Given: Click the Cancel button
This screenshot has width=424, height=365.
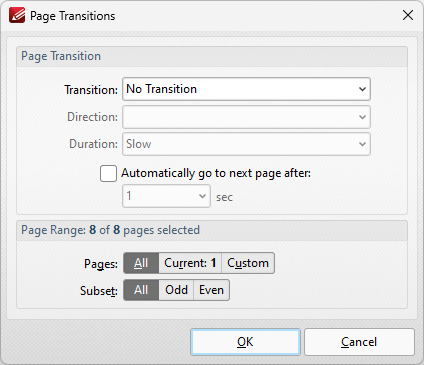Looking at the screenshot, I should pyautogui.click(x=359, y=342).
